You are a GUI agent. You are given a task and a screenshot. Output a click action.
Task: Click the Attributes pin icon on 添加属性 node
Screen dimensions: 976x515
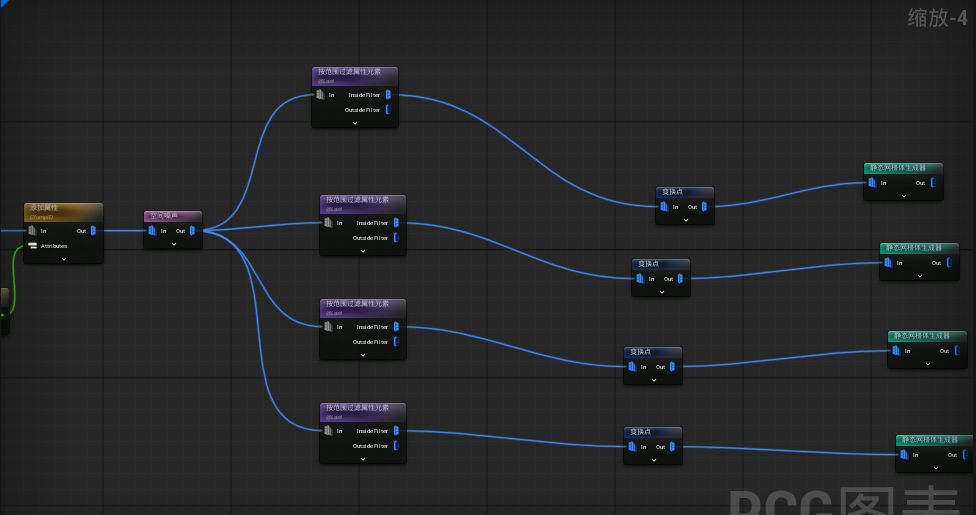(32, 246)
